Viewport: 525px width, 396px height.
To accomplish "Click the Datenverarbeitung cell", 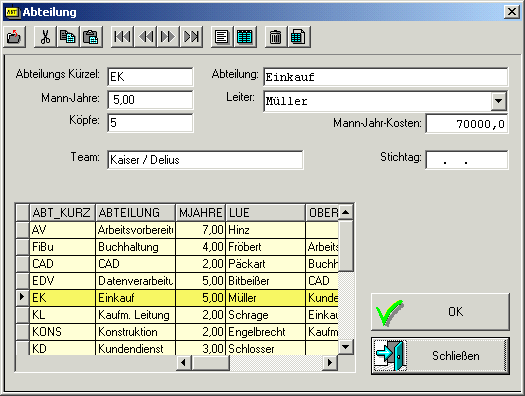I will 135,281.
